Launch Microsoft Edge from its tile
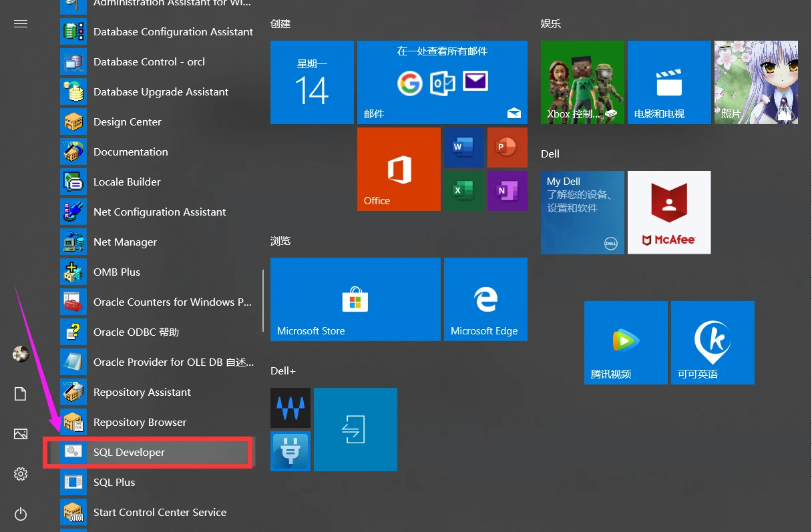This screenshot has height=532, width=812. [485, 299]
